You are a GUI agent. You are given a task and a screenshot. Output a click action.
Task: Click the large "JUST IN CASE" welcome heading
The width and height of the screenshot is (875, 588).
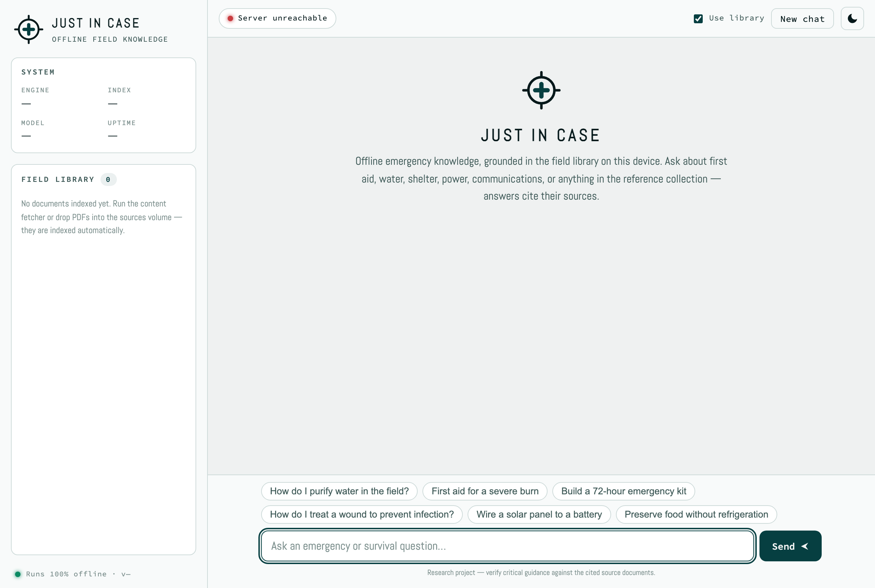541,135
